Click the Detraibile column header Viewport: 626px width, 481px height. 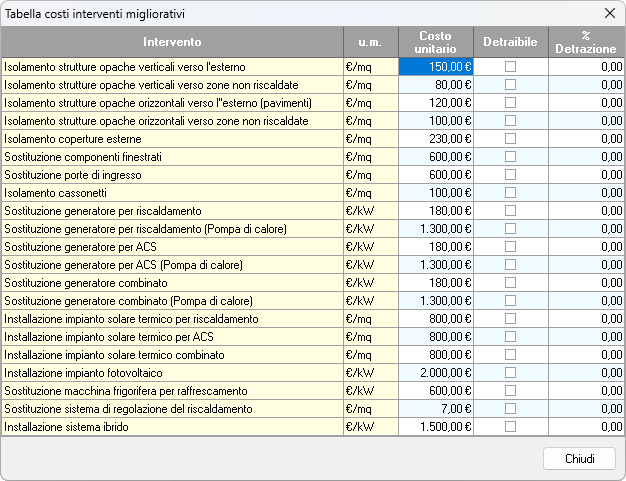pos(510,42)
